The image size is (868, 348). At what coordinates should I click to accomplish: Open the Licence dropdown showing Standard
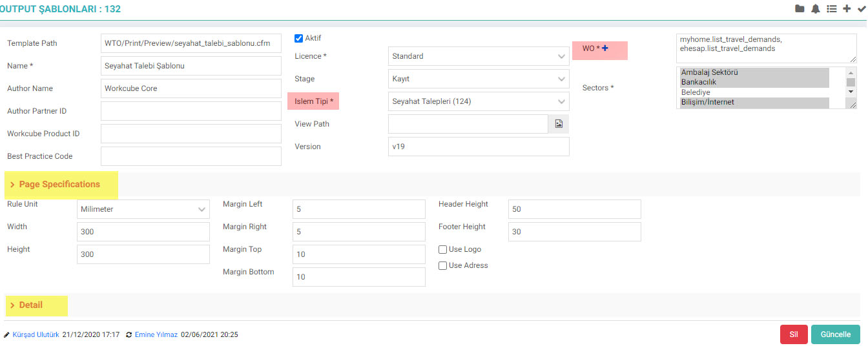(x=479, y=56)
